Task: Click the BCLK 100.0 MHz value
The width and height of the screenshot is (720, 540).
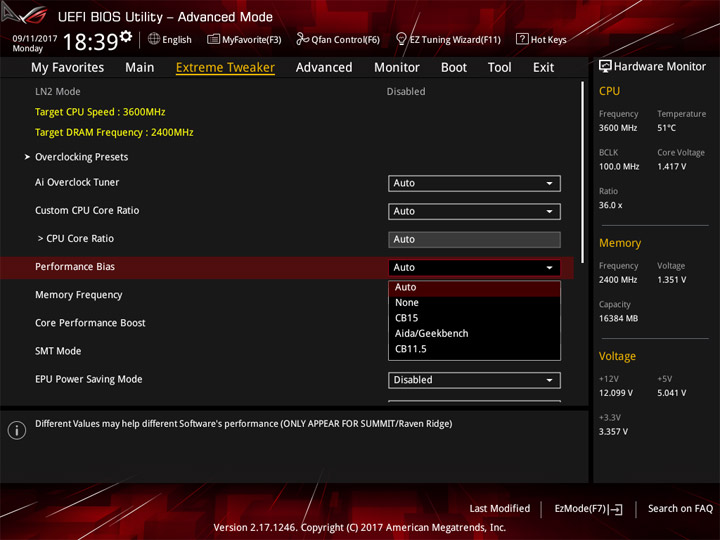Action: pos(619,166)
